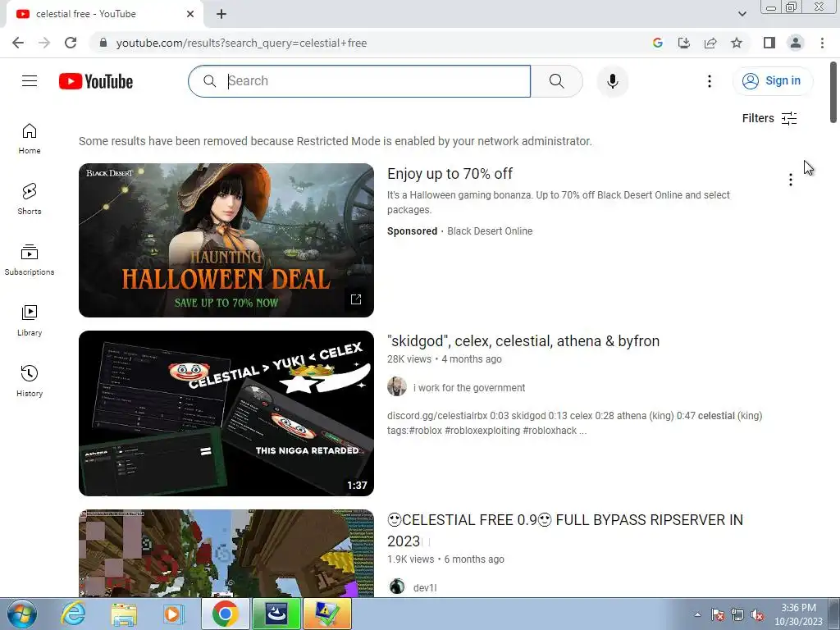
Task: Open the skidgod celex celestial video thumbnail
Action: point(226,413)
